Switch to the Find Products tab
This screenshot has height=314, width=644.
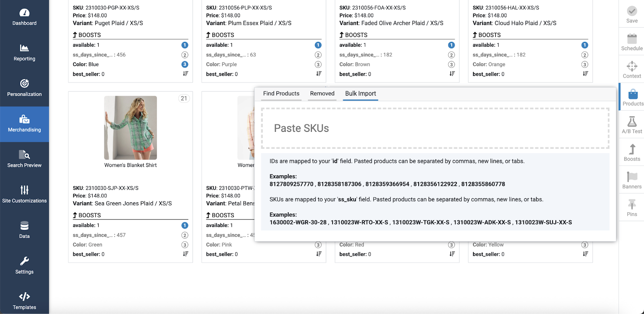(x=281, y=94)
